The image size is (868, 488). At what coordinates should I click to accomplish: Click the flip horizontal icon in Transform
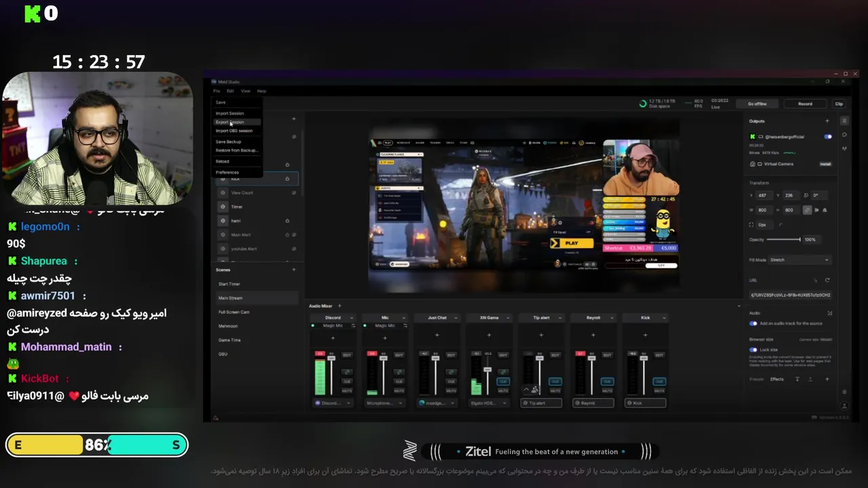point(816,210)
